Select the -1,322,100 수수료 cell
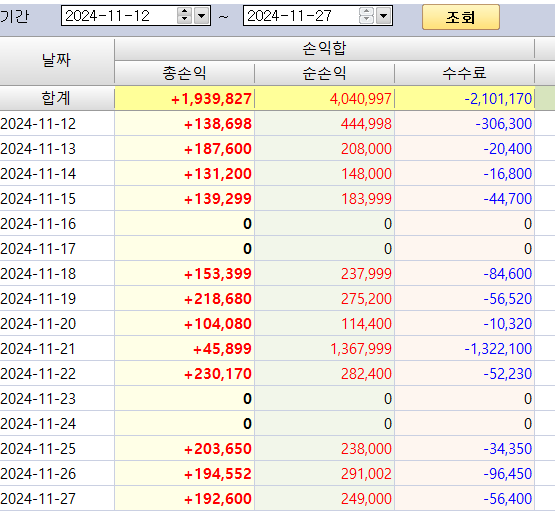Screen dimensions: 555x517 [x=464, y=349]
